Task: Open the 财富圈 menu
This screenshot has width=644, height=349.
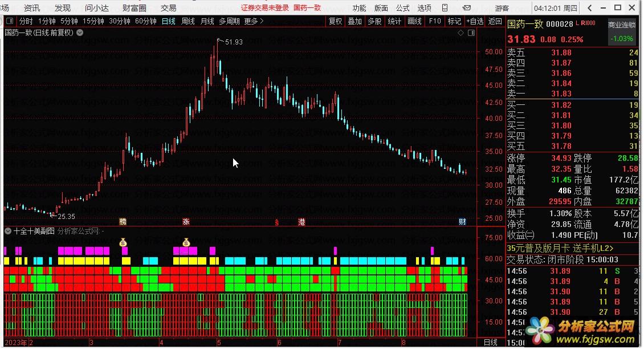Action: click(x=134, y=8)
